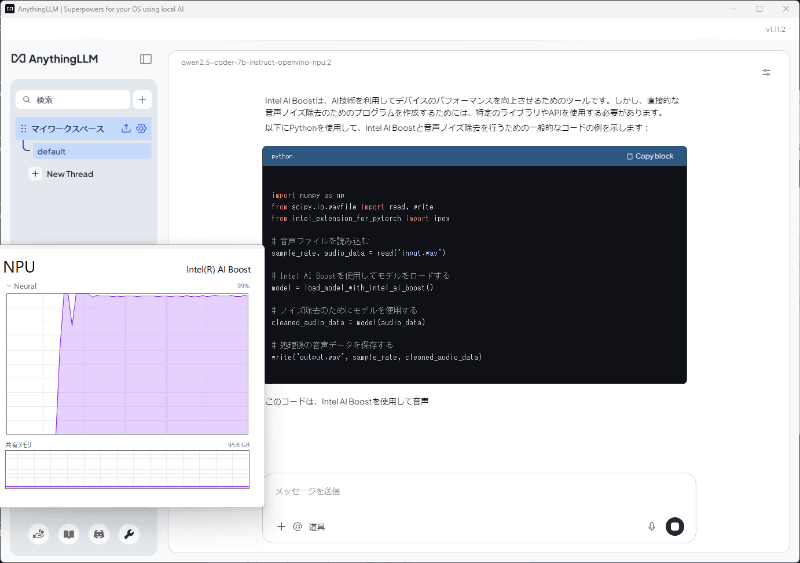Click the code line cleaned_audio_data = model(audio_data)
This screenshot has height=563, width=800.
coord(348,323)
